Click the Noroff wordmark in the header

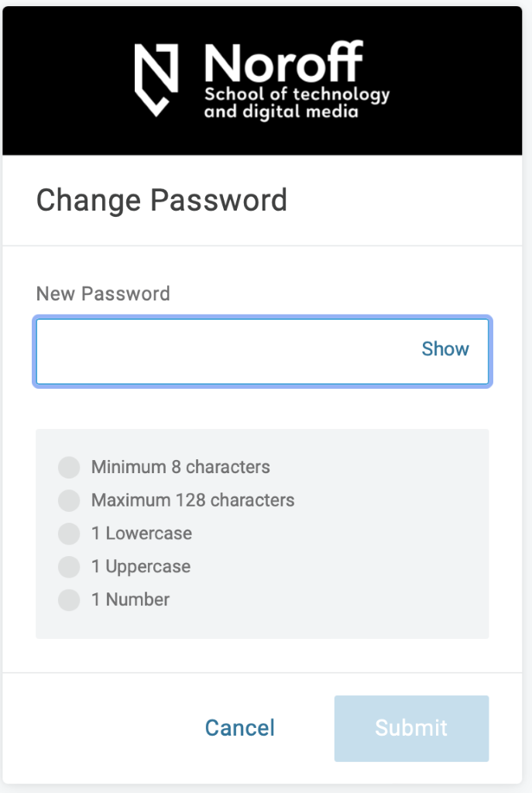tap(283, 63)
